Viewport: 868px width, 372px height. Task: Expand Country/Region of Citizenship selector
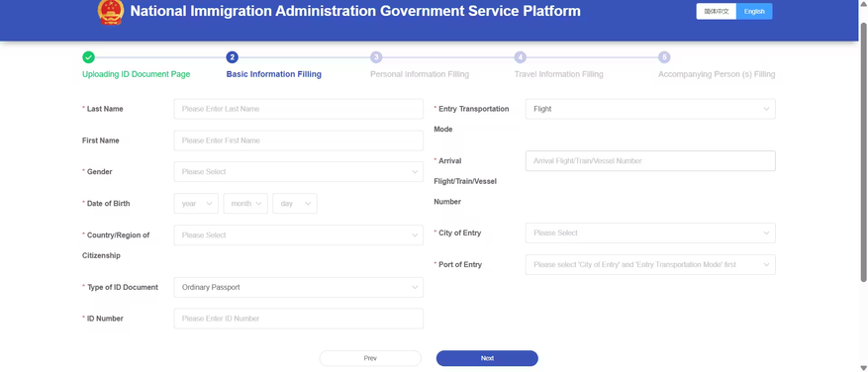(298, 235)
